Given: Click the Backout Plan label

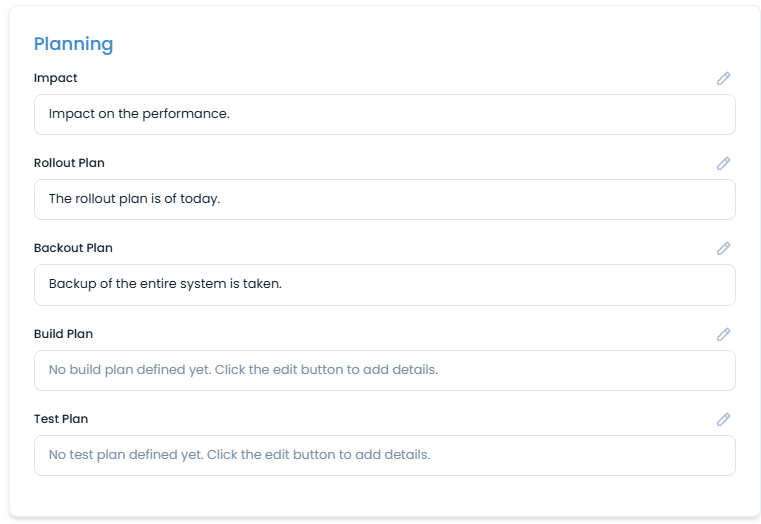Looking at the screenshot, I should 73,248.
